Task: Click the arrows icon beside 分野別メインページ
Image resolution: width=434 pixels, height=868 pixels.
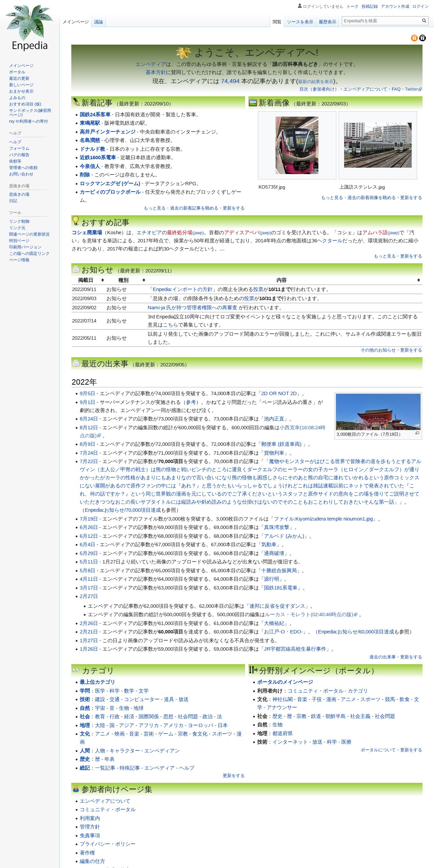Action: click(253, 669)
